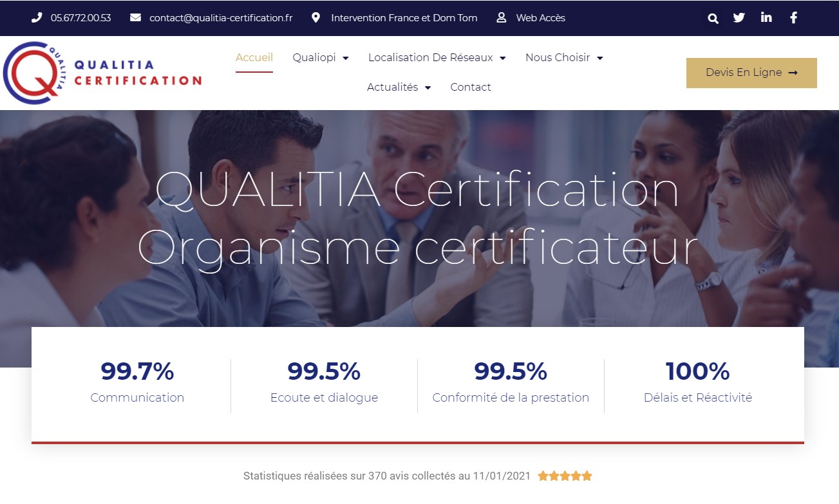839x504 pixels.
Task: Click the Qualitia Certification logo
Action: (x=103, y=72)
